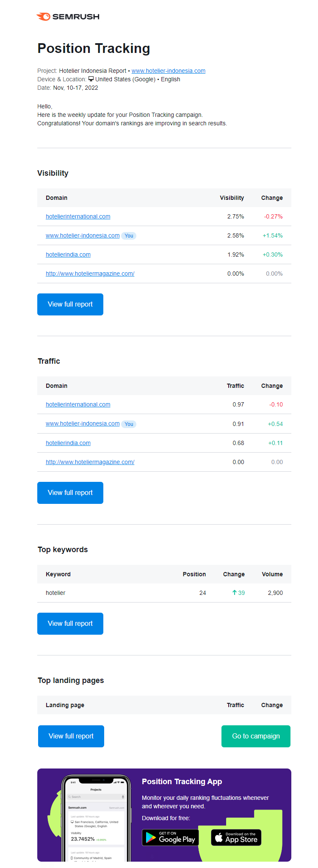318x868 pixels.
Task: Click View full report under Top landing pages
Action: 71,736
